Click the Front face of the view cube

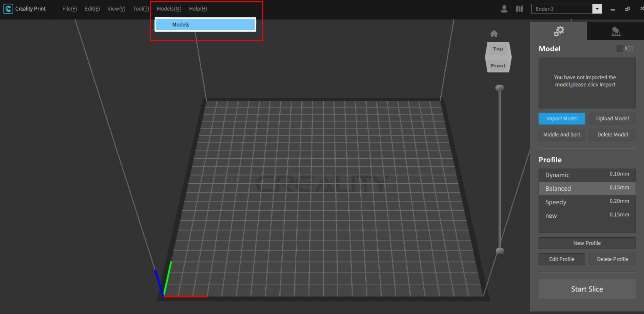pyautogui.click(x=498, y=65)
